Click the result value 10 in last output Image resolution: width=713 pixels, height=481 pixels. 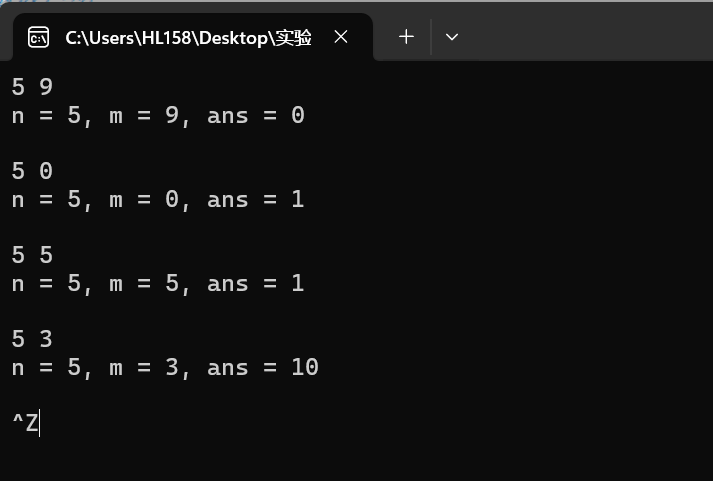tap(305, 367)
